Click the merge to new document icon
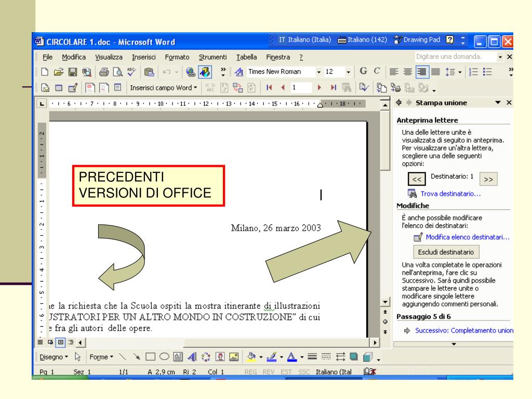 point(382,88)
